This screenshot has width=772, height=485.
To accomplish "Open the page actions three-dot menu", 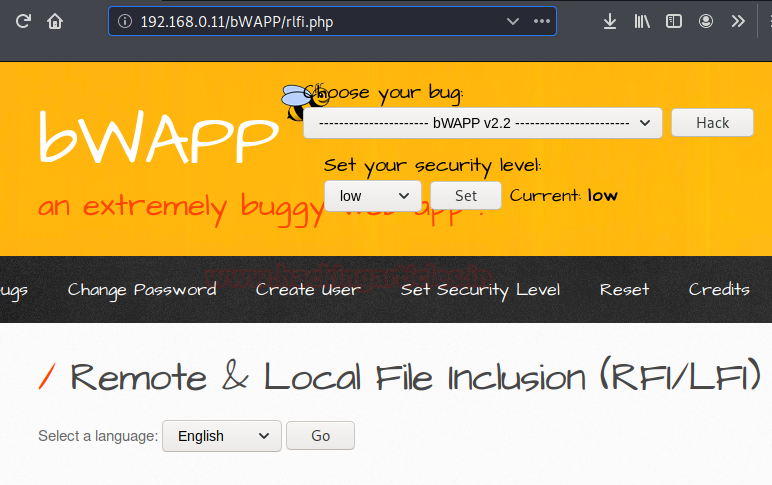I will pyautogui.click(x=542, y=21).
